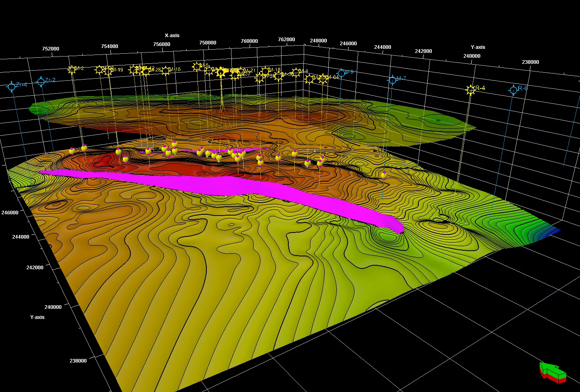
Task: Click the X-axis label
Action: click(x=172, y=36)
